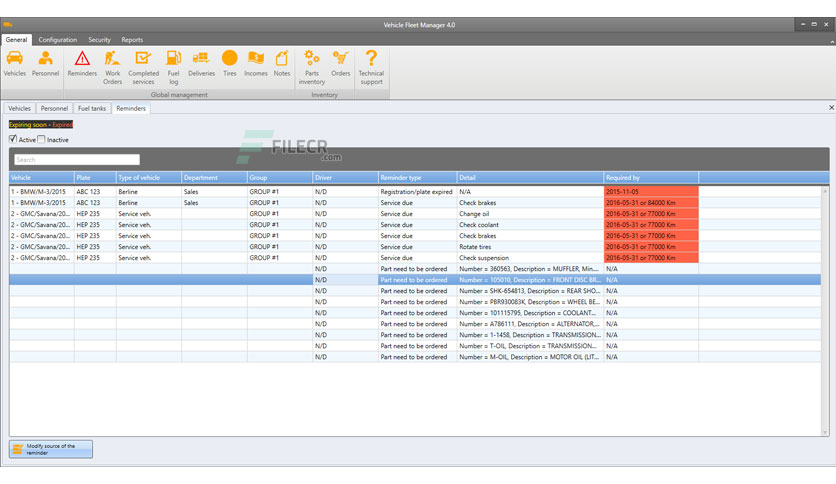The image size is (836, 484).
Task: Switch to the Reports ribbon tab
Action: [132, 39]
